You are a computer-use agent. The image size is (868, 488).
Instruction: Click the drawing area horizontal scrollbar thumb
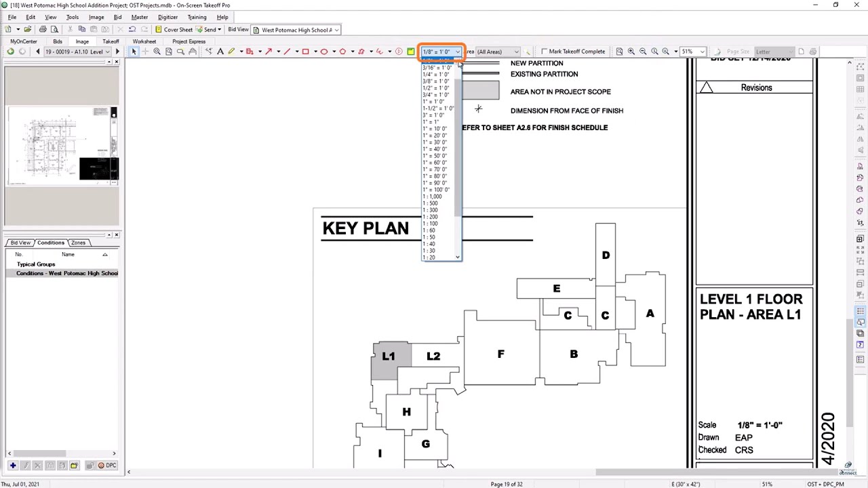pyautogui.click(x=717, y=472)
